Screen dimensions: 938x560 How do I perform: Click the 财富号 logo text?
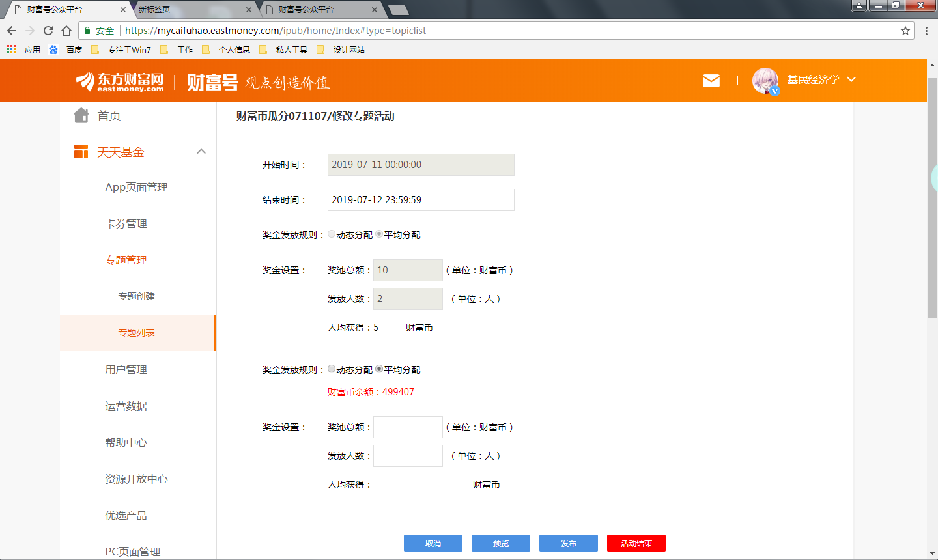212,82
